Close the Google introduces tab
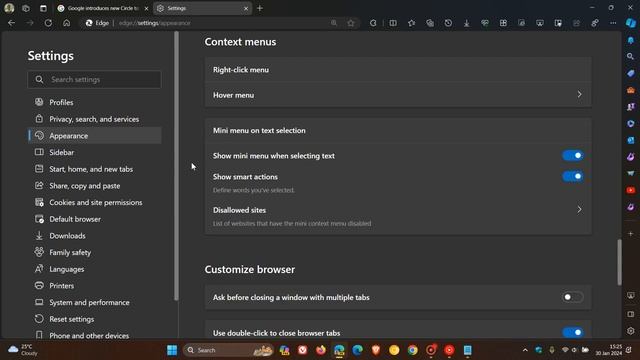This screenshot has height=360, width=640. (x=147, y=8)
